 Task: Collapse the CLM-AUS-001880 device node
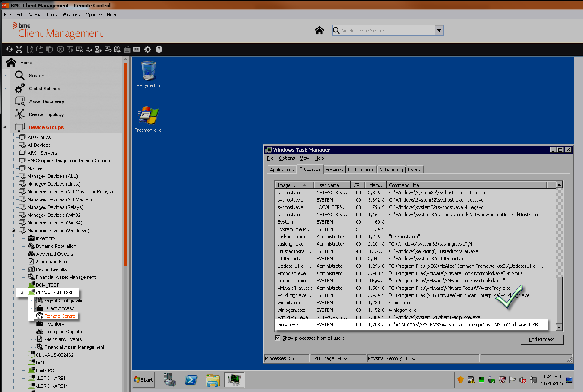(x=22, y=293)
